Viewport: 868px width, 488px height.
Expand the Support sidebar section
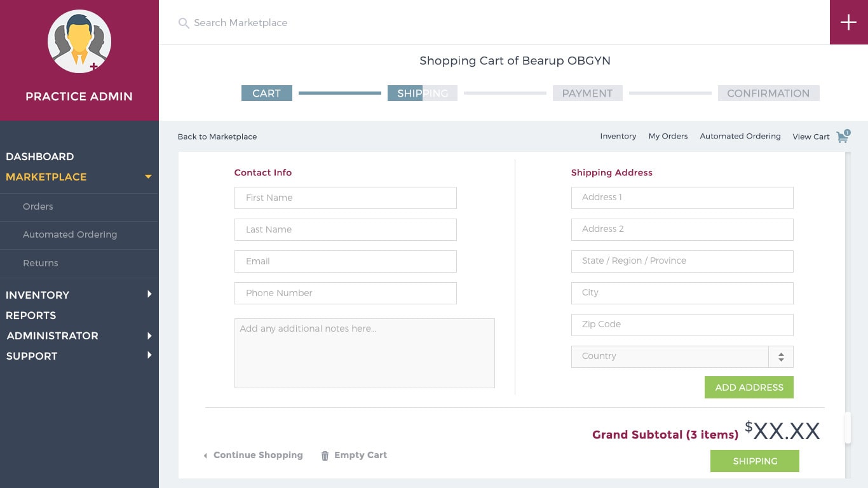149,355
